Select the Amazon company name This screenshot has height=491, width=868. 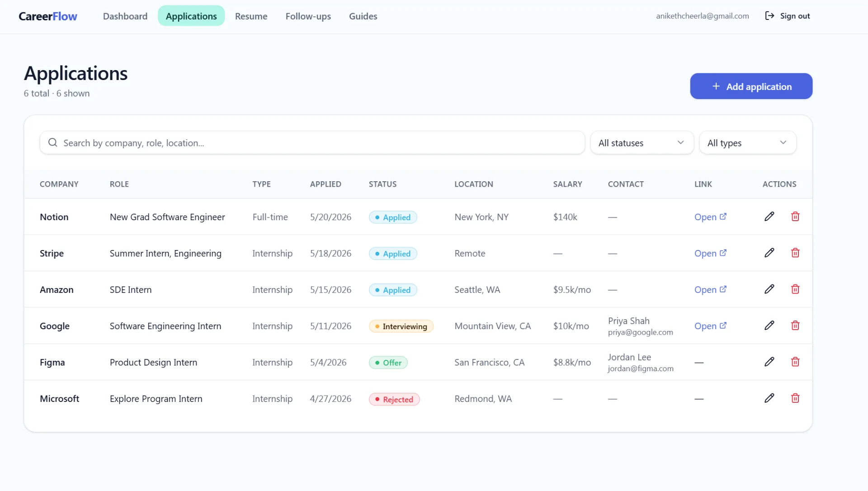click(x=57, y=289)
